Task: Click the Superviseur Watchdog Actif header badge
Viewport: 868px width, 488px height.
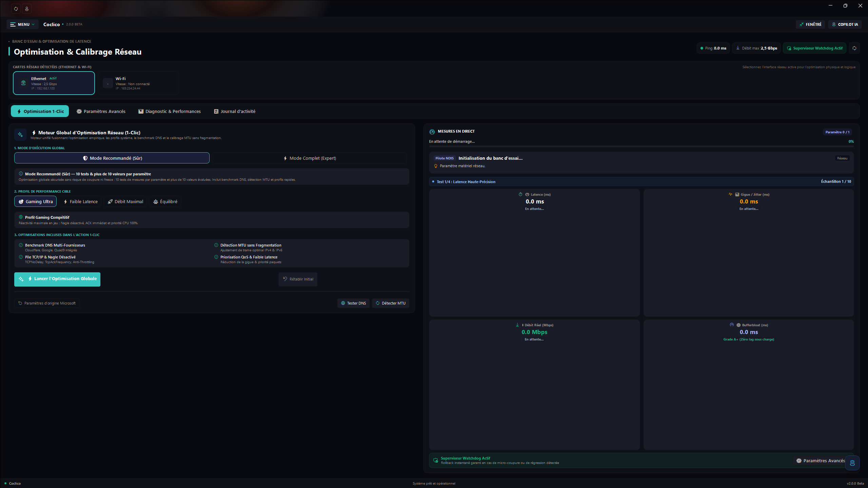Action: click(814, 48)
